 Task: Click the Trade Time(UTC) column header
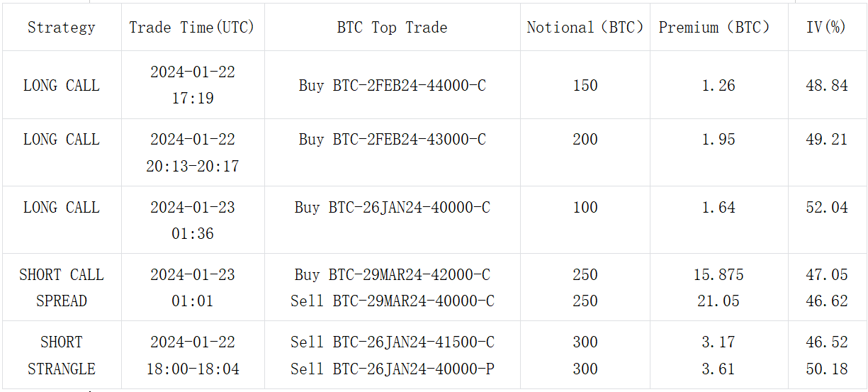[x=192, y=28]
